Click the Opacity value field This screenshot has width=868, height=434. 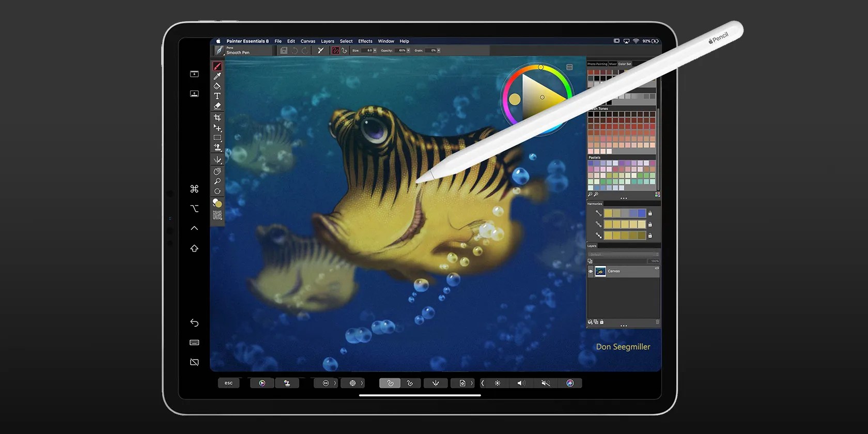[x=401, y=51]
